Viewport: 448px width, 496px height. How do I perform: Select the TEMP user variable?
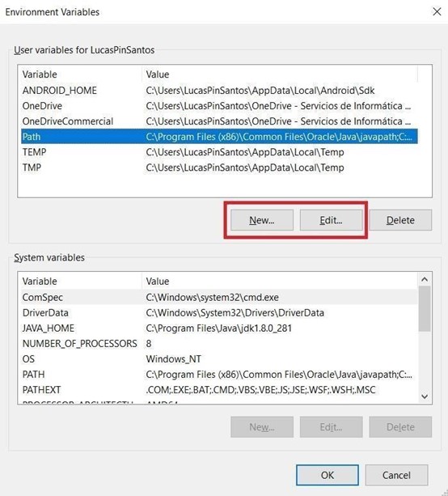[219, 152]
